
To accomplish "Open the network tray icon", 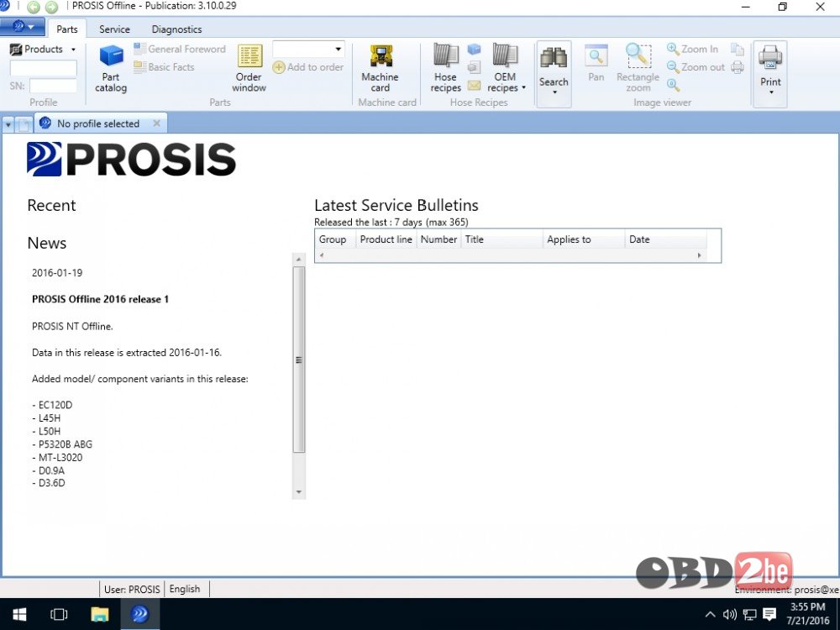I will click(749, 615).
